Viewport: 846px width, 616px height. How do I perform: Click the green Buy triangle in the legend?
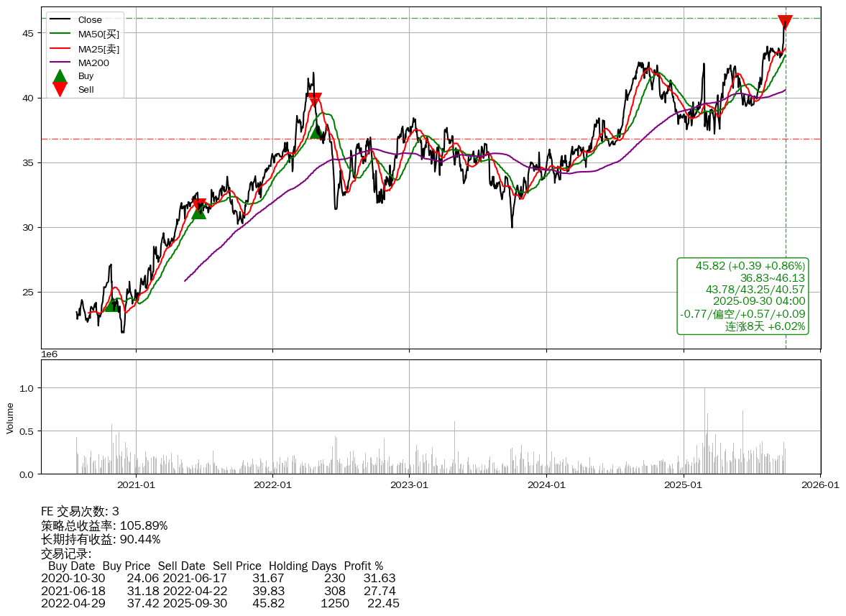[x=60, y=75]
